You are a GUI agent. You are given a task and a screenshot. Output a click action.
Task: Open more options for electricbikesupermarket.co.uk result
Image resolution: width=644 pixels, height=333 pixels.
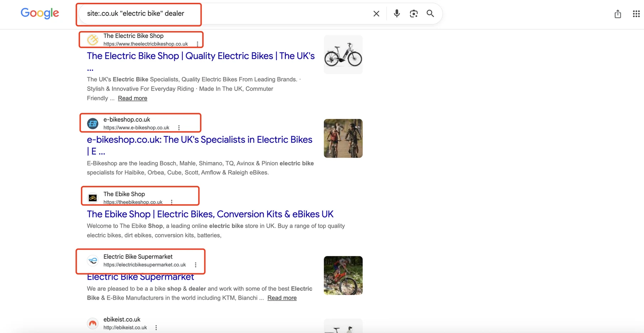pos(196,265)
